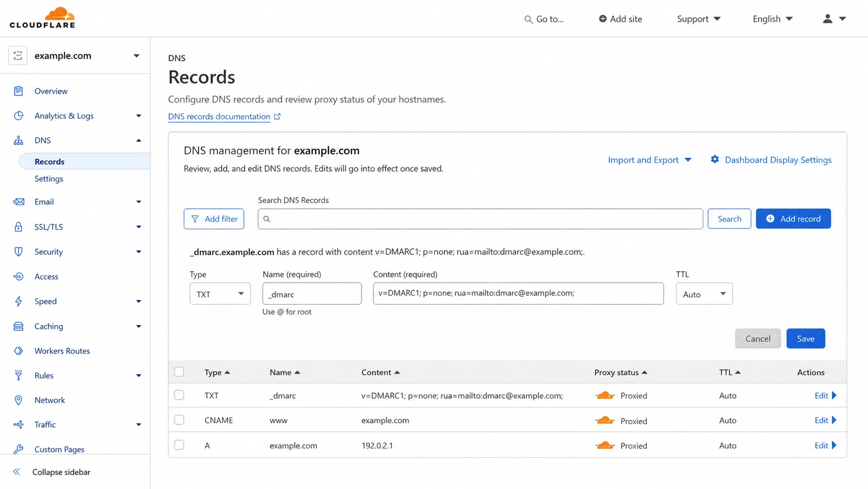Image resolution: width=868 pixels, height=489 pixels.
Task: Open the Import and Export dropdown
Action: pos(649,160)
